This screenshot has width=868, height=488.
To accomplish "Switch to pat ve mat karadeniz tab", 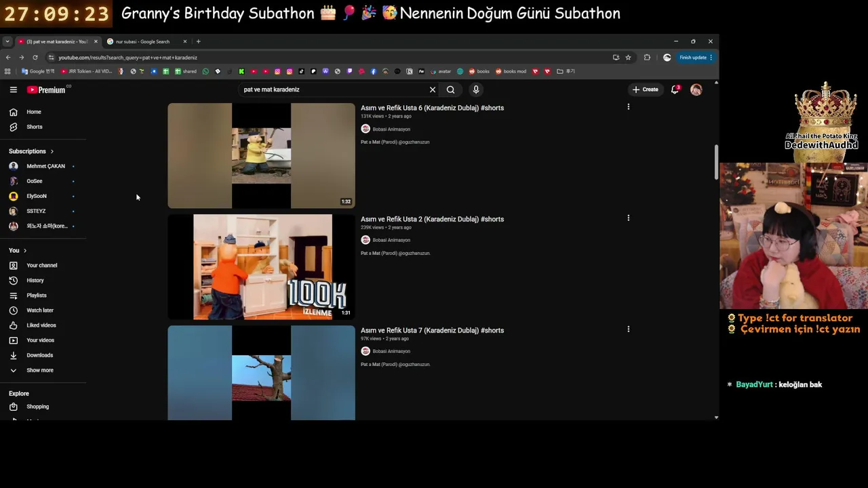I will coord(58,41).
